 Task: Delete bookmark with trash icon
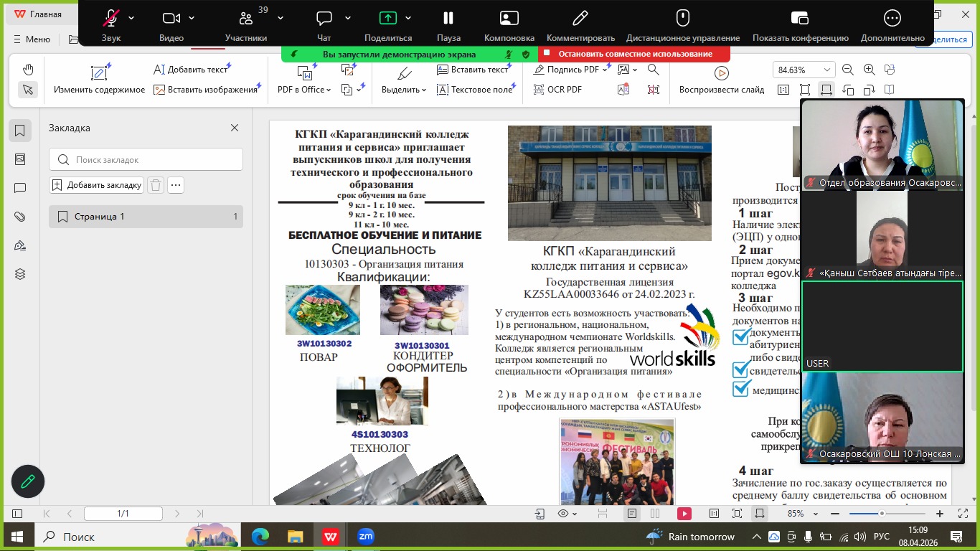click(156, 185)
